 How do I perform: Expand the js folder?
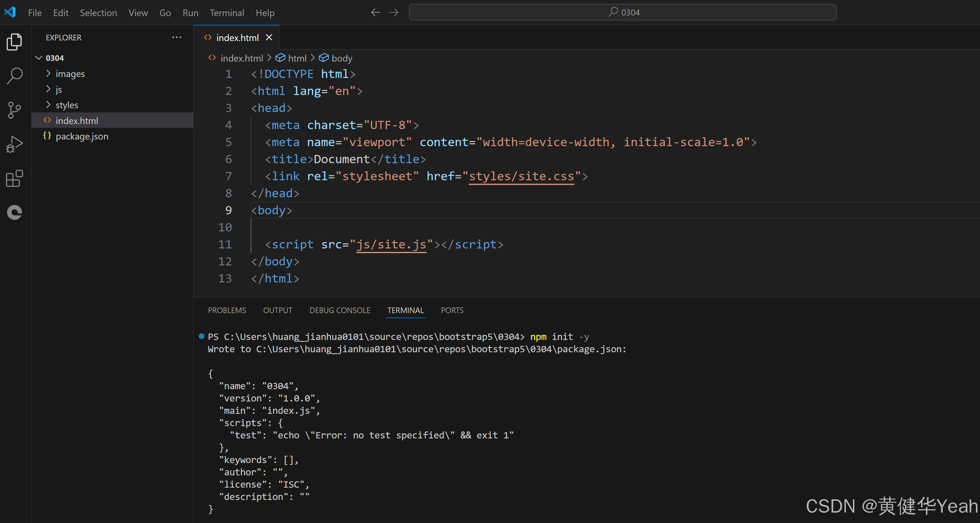(58, 89)
